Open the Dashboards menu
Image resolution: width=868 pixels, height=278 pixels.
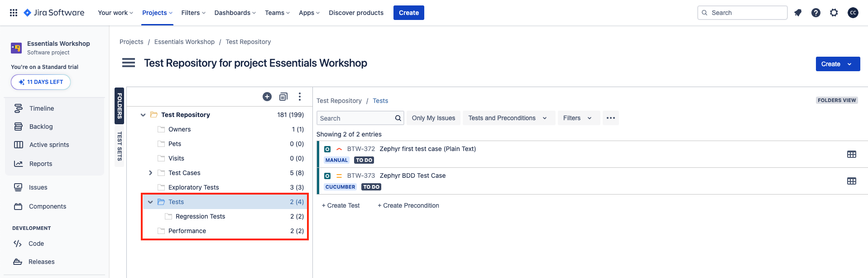pos(235,13)
